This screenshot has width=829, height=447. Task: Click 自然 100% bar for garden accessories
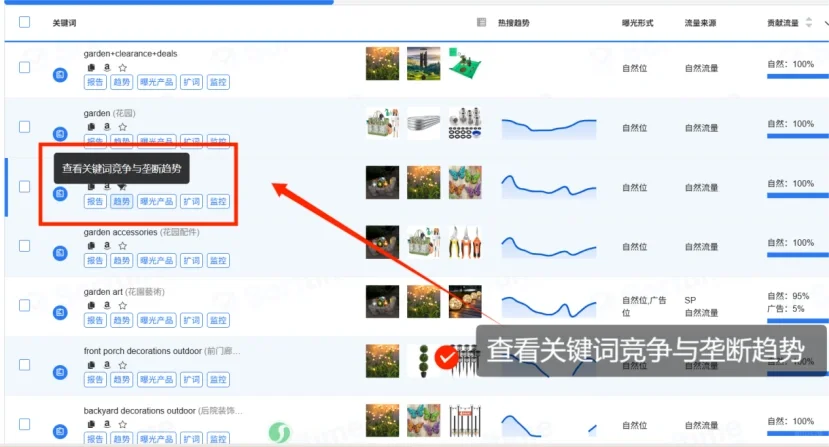798,254
